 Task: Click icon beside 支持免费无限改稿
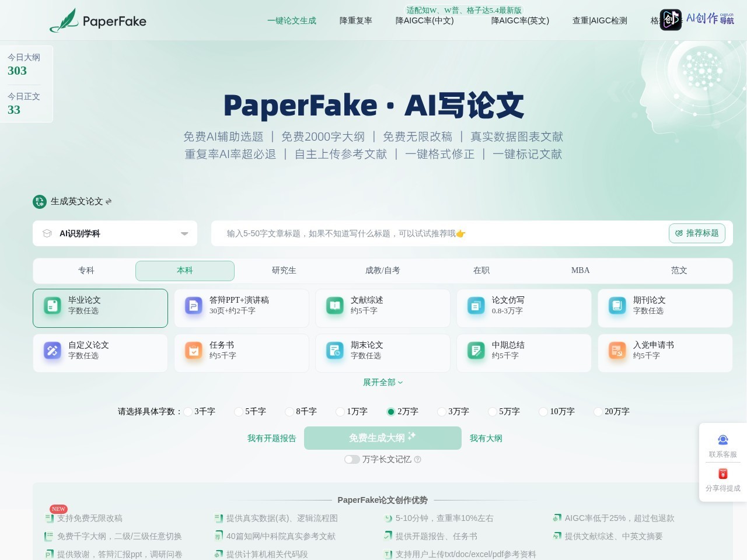point(50,518)
